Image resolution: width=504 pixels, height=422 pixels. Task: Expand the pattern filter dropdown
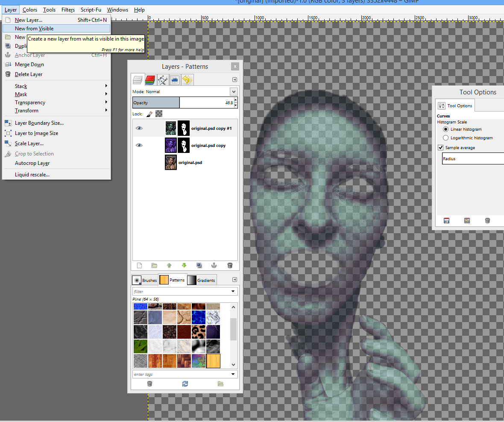(233, 291)
